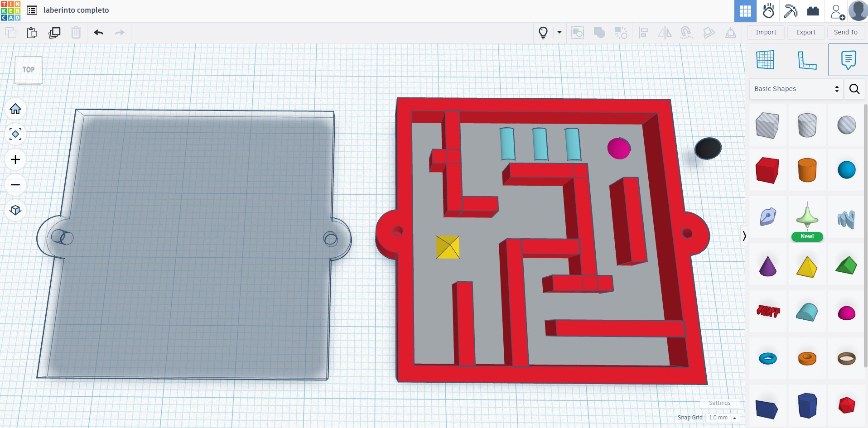This screenshot has height=428, width=868.
Task: Open visibility options dropdown arrow
Action: 559,33
